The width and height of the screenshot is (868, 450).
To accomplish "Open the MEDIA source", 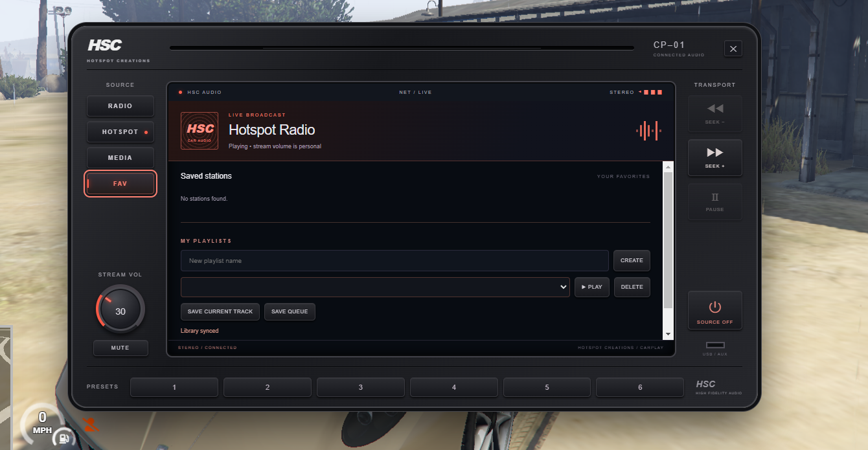I will (x=120, y=157).
